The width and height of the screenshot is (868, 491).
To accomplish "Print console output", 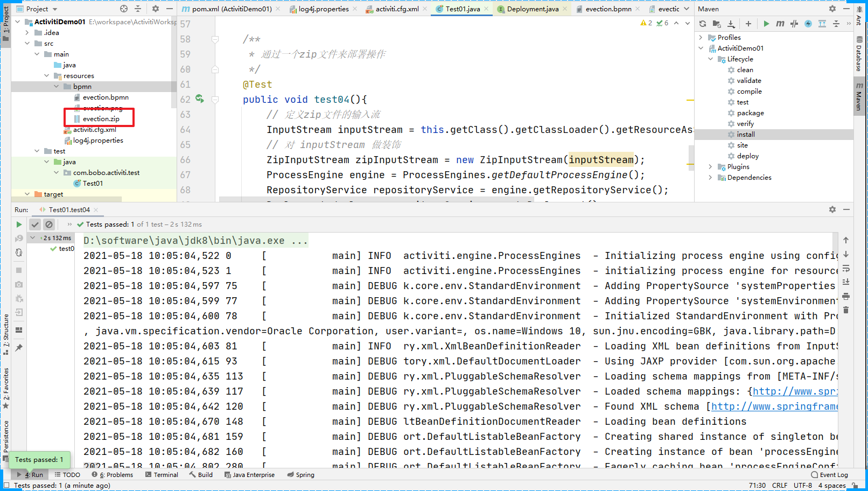I will (x=846, y=296).
